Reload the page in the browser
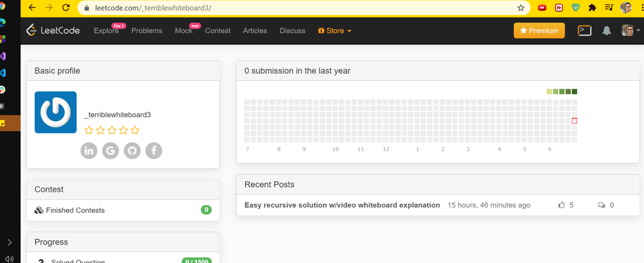Viewport: 644px width, 263px height. [66, 8]
